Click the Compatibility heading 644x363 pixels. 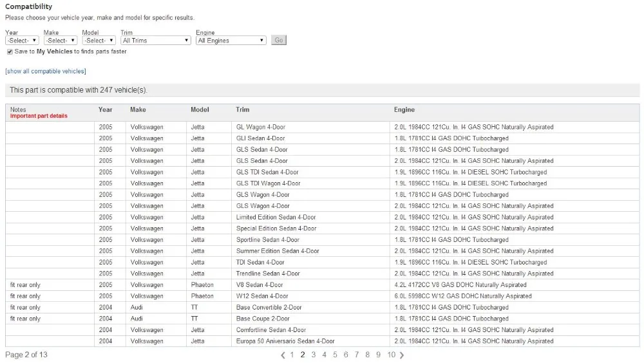[x=28, y=6]
